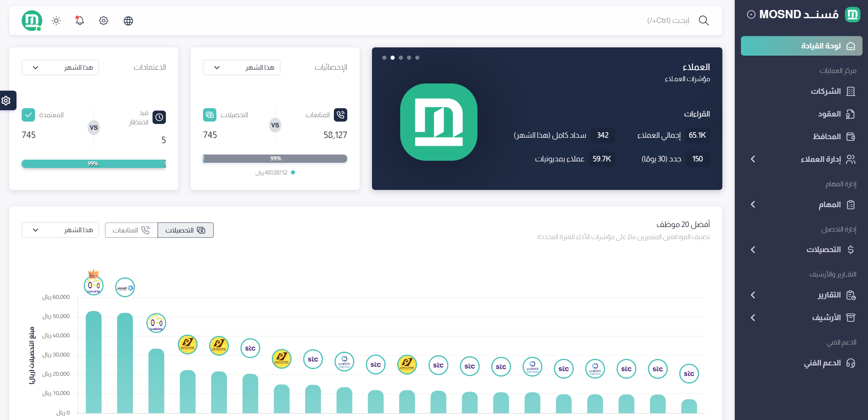
Task: Click the العقود contract icon in sidebar
Action: tap(850, 114)
